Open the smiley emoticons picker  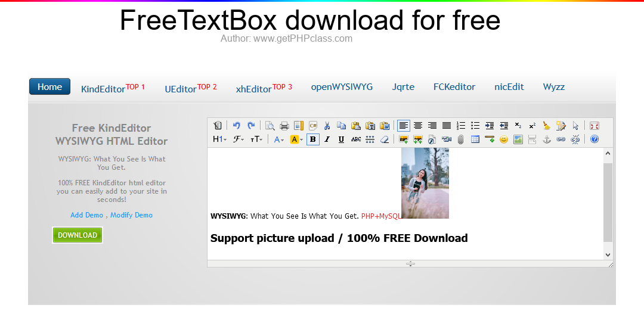point(504,139)
